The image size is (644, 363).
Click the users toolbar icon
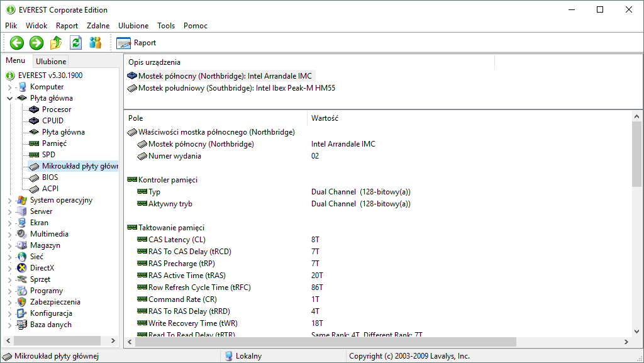pos(95,43)
